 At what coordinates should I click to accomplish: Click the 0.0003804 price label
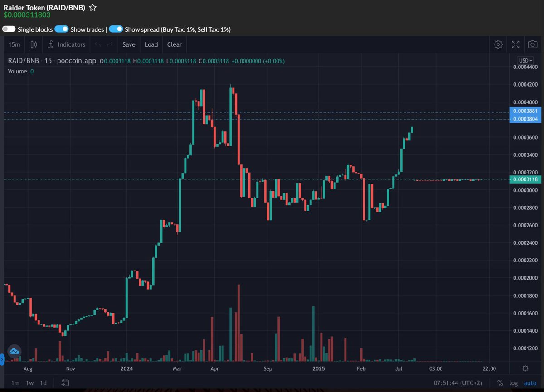pyautogui.click(x=525, y=119)
